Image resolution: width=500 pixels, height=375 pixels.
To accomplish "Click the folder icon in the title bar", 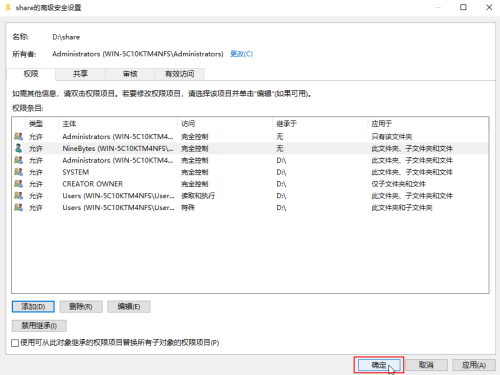I will (x=8, y=7).
